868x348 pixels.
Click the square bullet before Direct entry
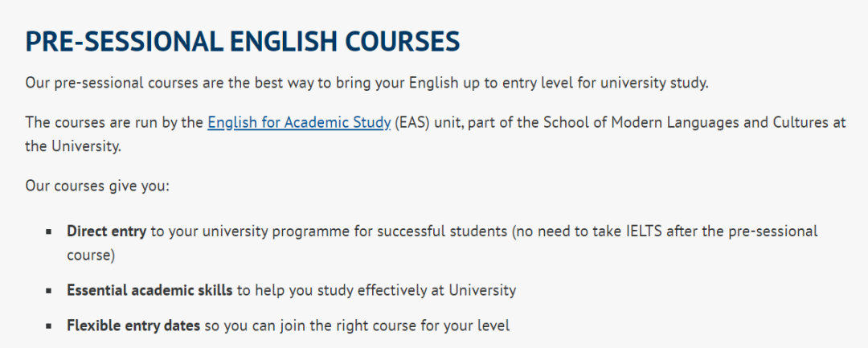coord(49,231)
